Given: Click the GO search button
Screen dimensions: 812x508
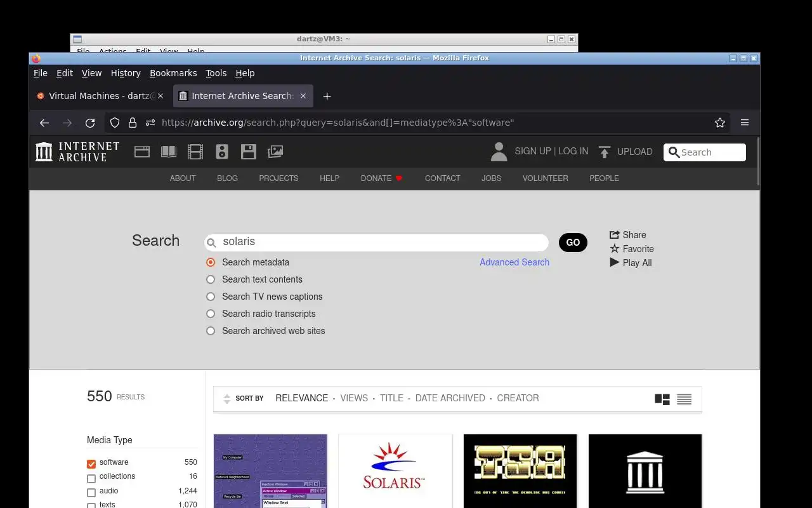Looking at the screenshot, I should (573, 243).
